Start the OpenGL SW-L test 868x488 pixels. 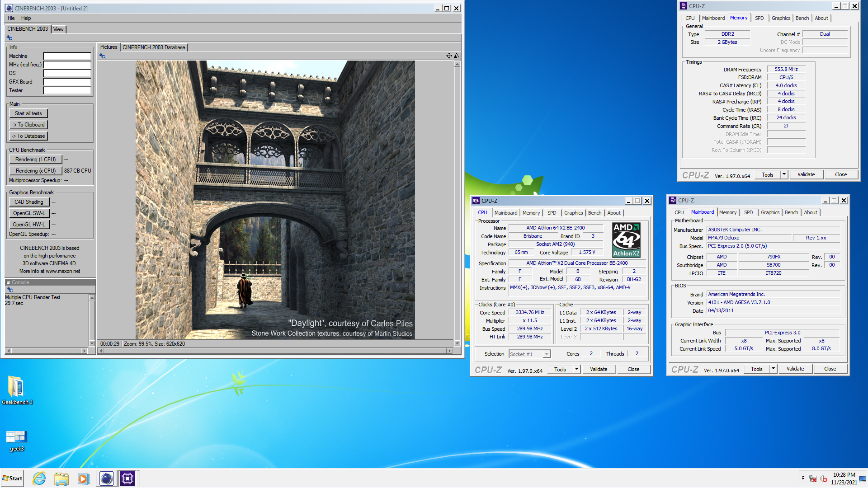(29, 213)
